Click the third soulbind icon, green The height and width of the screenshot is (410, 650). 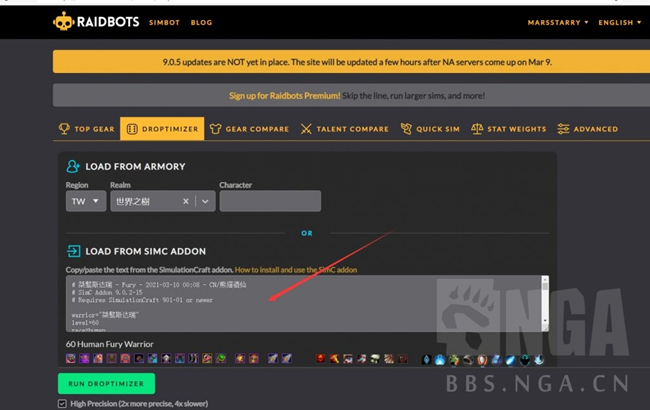point(454,360)
